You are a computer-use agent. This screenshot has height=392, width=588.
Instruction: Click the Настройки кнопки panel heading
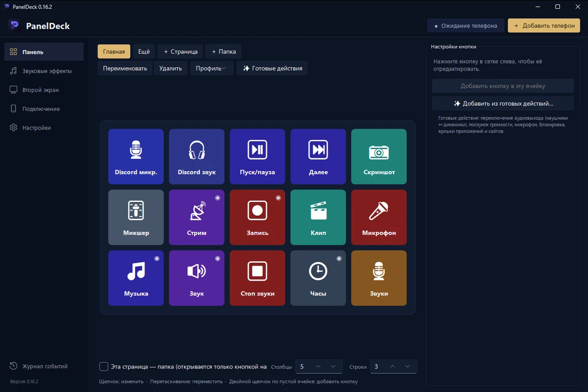(x=454, y=47)
